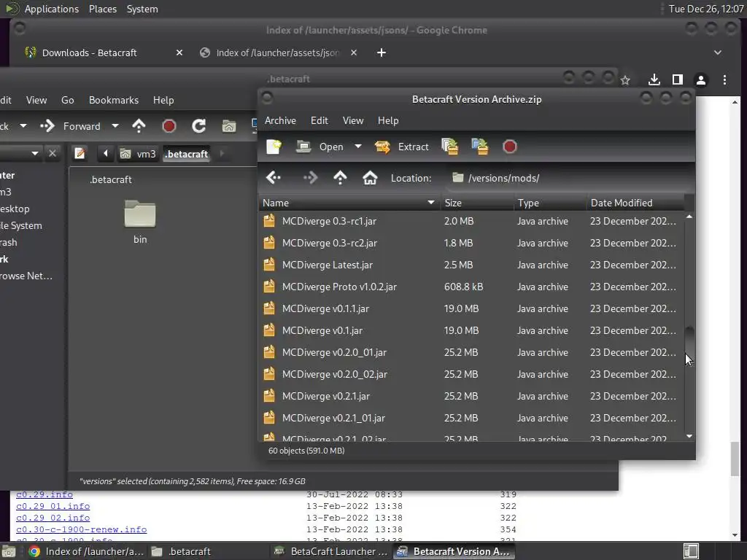This screenshot has height=560, width=747.
Task: Switch to the Downloads - Betacraft Chrome tab
Action: click(90, 52)
